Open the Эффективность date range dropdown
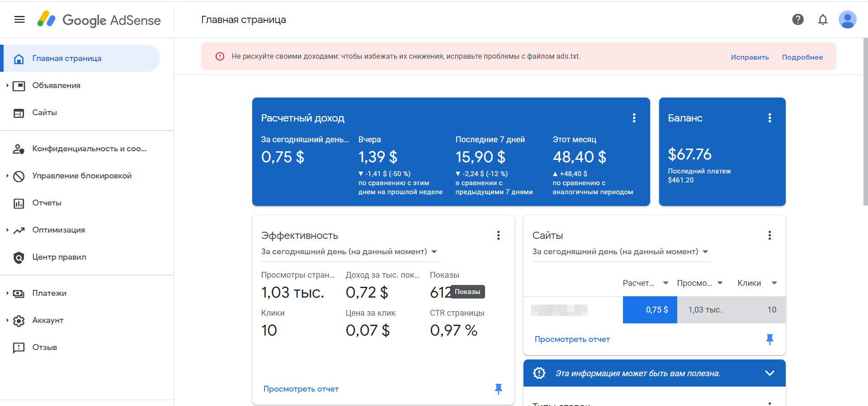 [x=349, y=252]
